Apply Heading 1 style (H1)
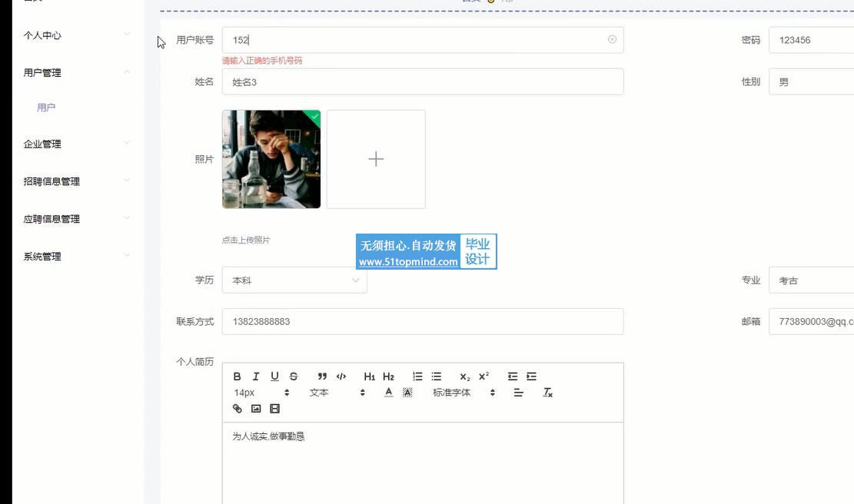Viewport: 854px width, 504px height. [369, 376]
